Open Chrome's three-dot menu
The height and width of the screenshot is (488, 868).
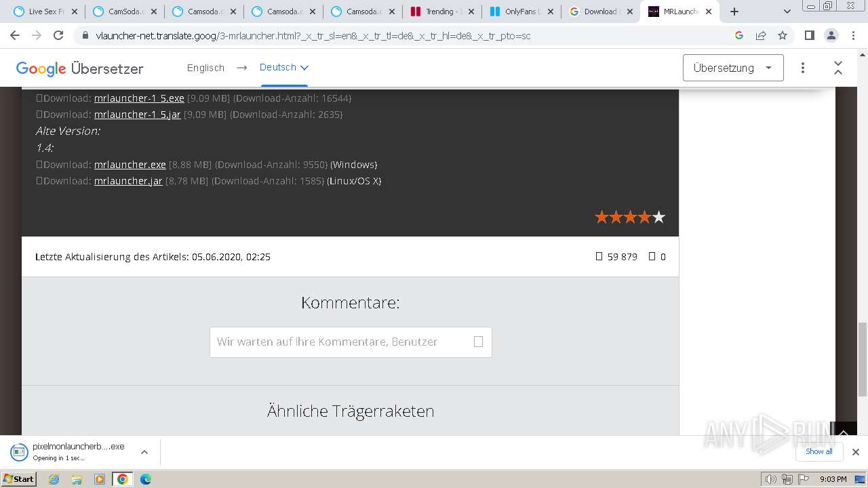[852, 36]
